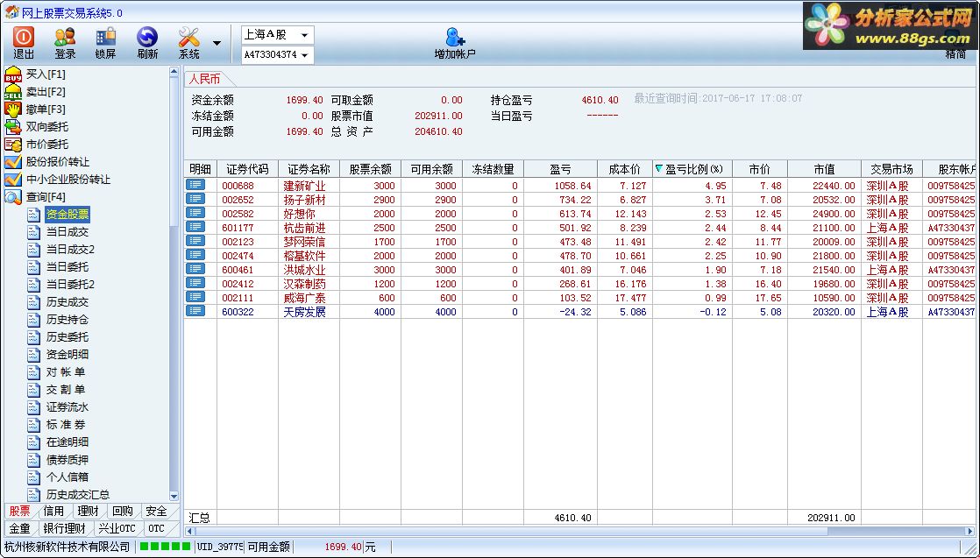Sort by 股票余额 column header

tap(371, 169)
